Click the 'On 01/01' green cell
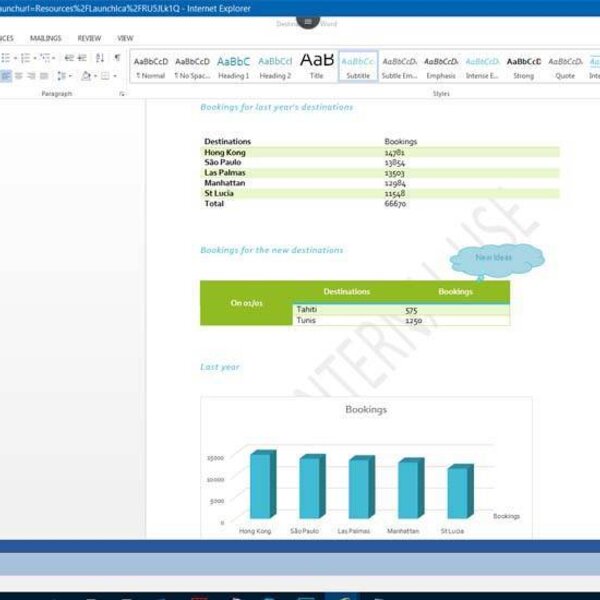600x600 pixels. 246,303
